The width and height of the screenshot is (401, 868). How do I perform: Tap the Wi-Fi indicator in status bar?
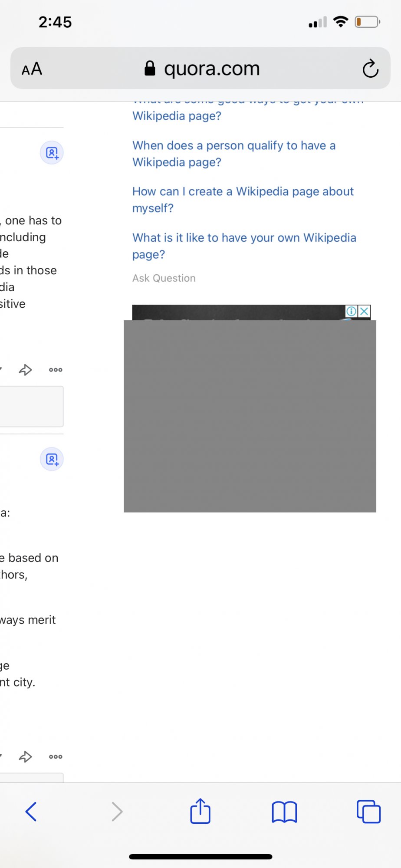click(x=341, y=22)
